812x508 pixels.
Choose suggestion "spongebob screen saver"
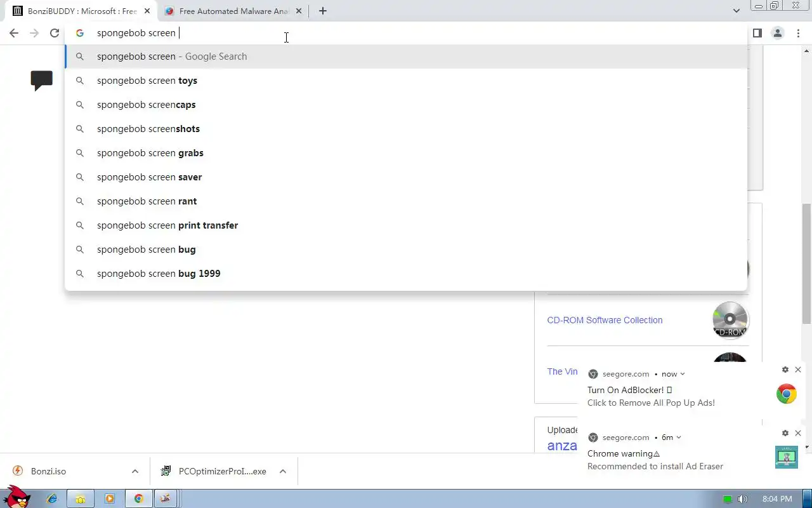406,177
